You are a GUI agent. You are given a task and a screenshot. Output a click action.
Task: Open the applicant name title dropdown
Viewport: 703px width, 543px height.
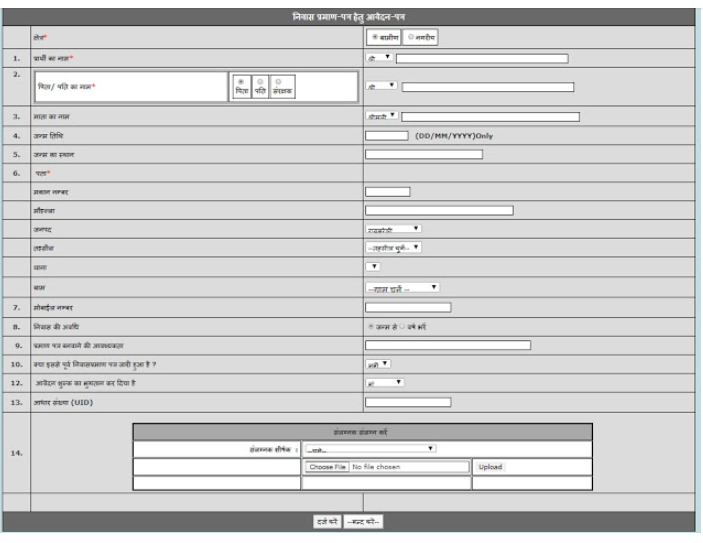(x=379, y=58)
